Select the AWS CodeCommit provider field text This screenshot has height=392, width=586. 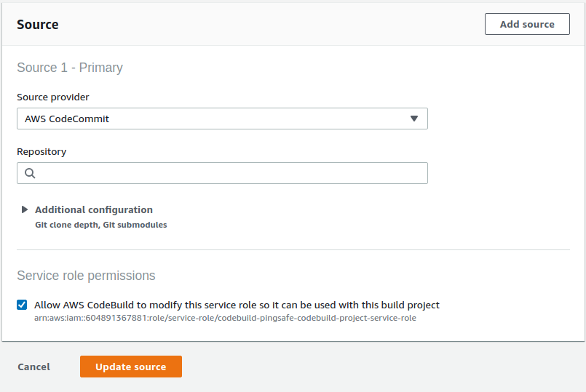67,119
